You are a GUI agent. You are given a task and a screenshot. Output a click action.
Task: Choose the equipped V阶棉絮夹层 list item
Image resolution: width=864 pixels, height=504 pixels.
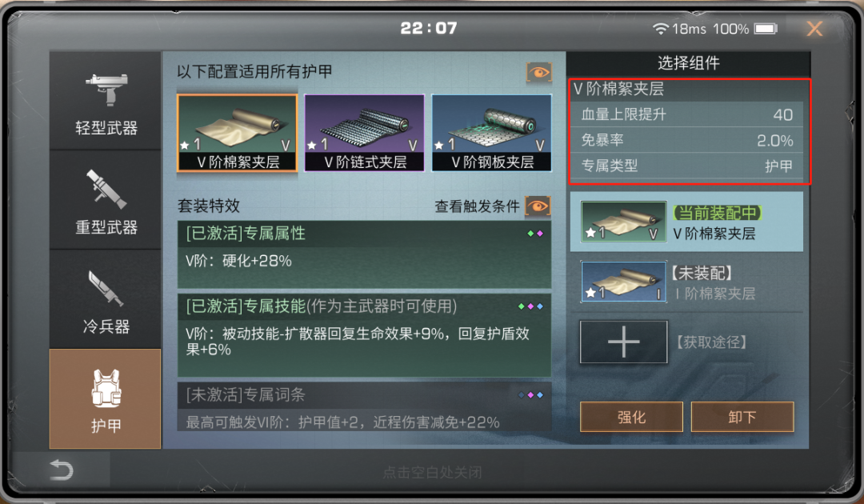686,222
